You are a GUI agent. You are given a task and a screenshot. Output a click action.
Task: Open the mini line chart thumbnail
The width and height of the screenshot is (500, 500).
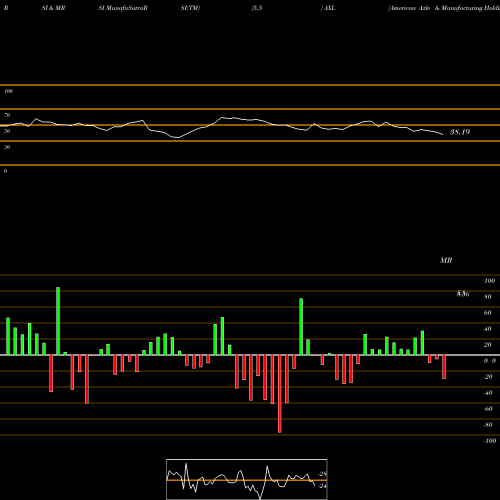247,479
